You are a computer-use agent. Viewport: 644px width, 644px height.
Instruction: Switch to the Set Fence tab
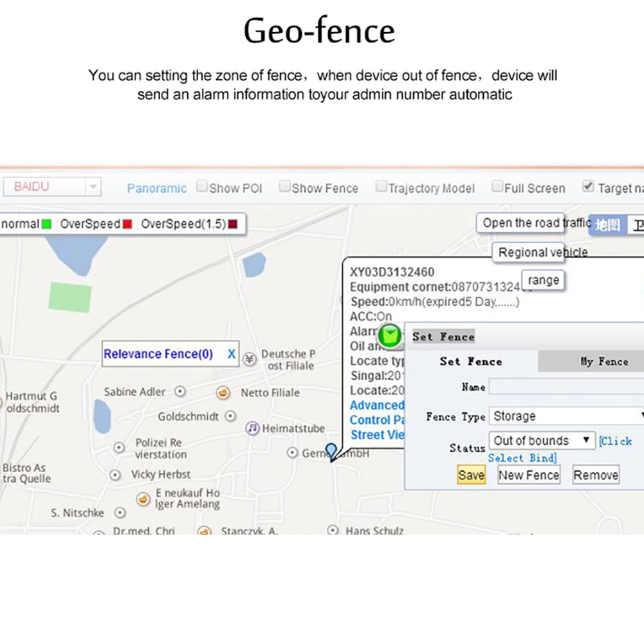click(471, 362)
